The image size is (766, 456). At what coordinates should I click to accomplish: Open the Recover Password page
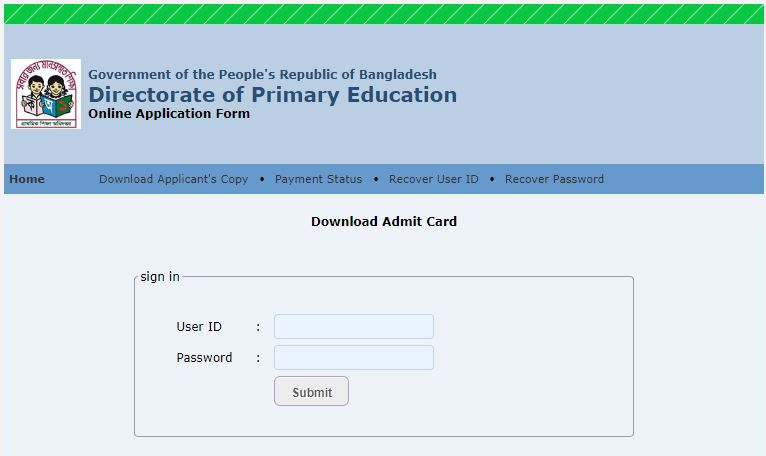tap(554, 179)
